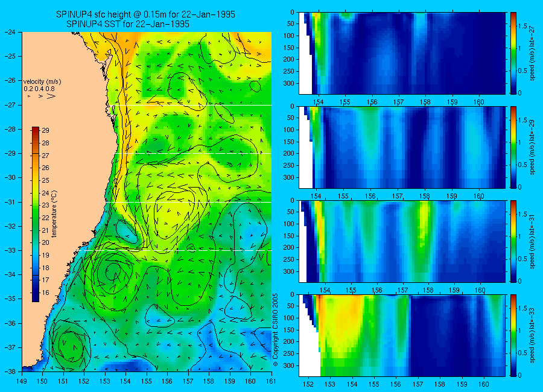Click the "-38" latitude label on the map axis
This screenshot has height=392, width=543.
10,371
